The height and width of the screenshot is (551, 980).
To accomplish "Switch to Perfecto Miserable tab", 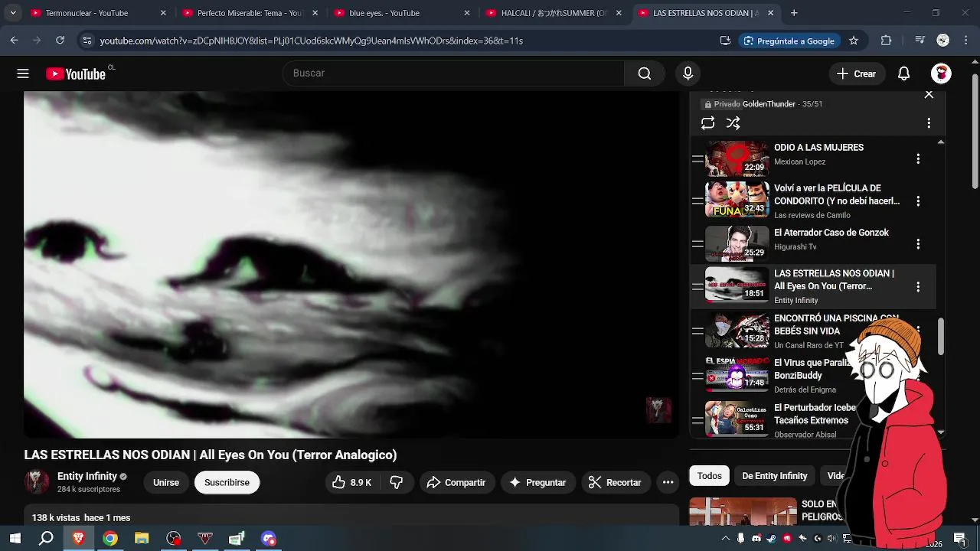I will (250, 13).
